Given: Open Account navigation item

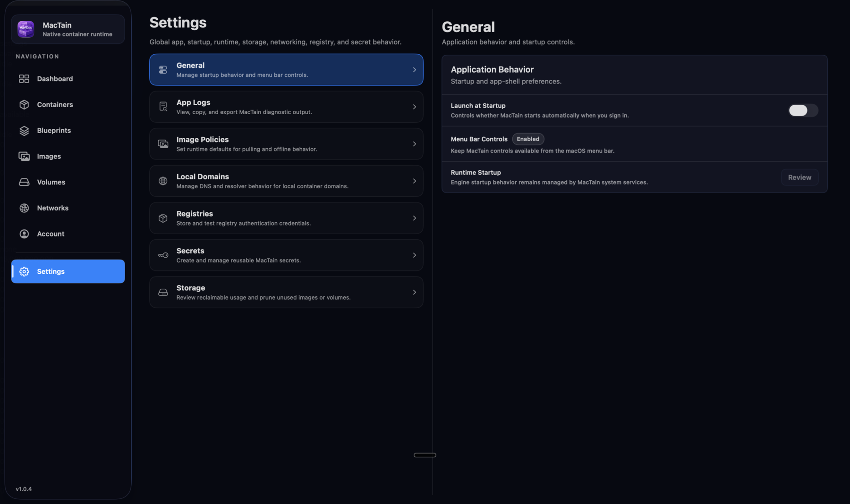Looking at the screenshot, I should [68, 234].
